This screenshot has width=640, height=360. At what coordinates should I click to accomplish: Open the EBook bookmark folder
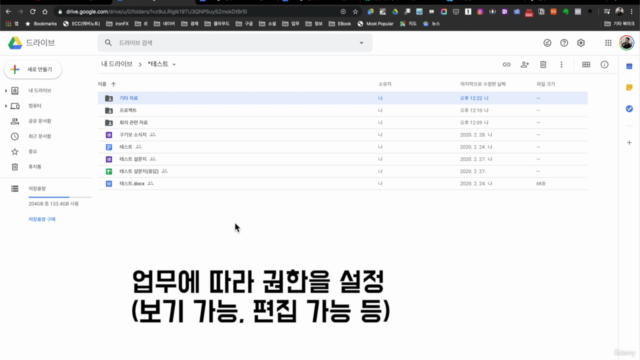340,24
